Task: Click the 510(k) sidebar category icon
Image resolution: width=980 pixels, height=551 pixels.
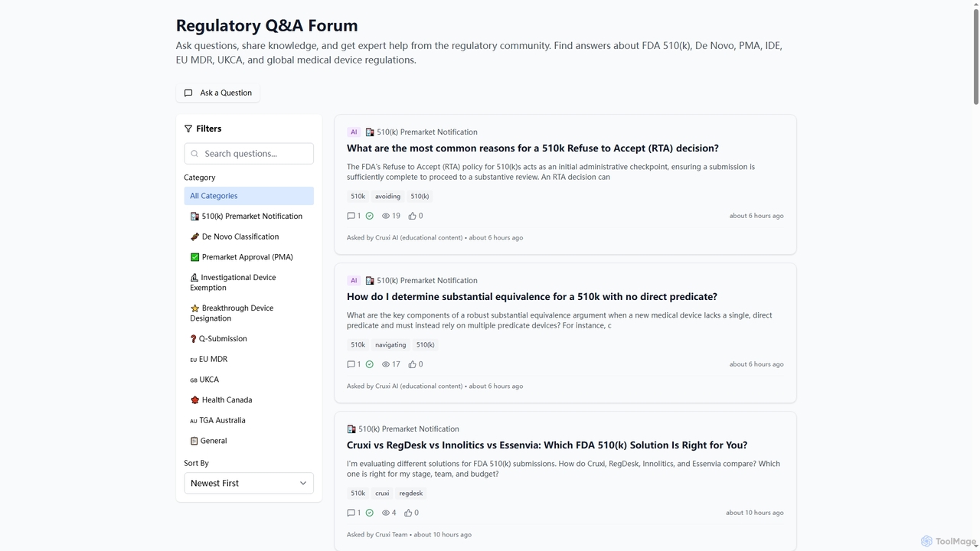Action: (x=194, y=217)
